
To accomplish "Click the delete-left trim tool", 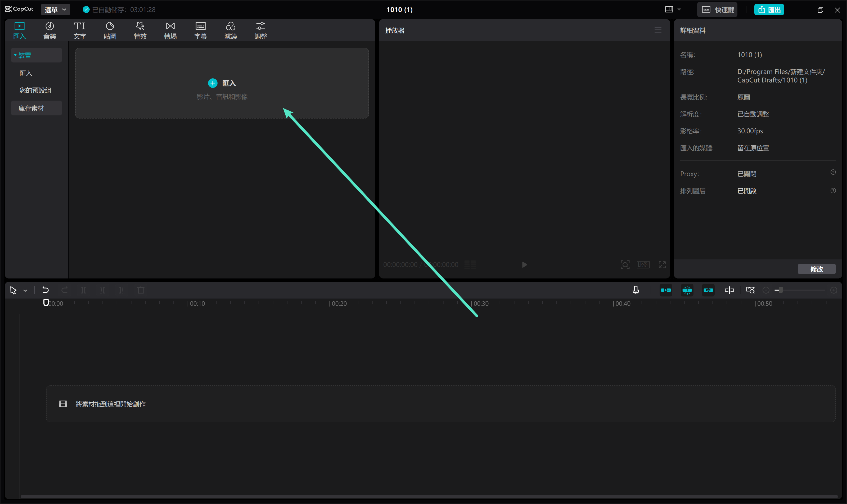I will pos(102,290).
